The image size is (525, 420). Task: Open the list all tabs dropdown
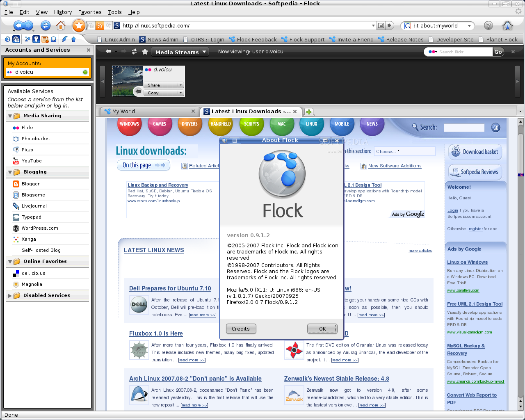tap(520, 111)
